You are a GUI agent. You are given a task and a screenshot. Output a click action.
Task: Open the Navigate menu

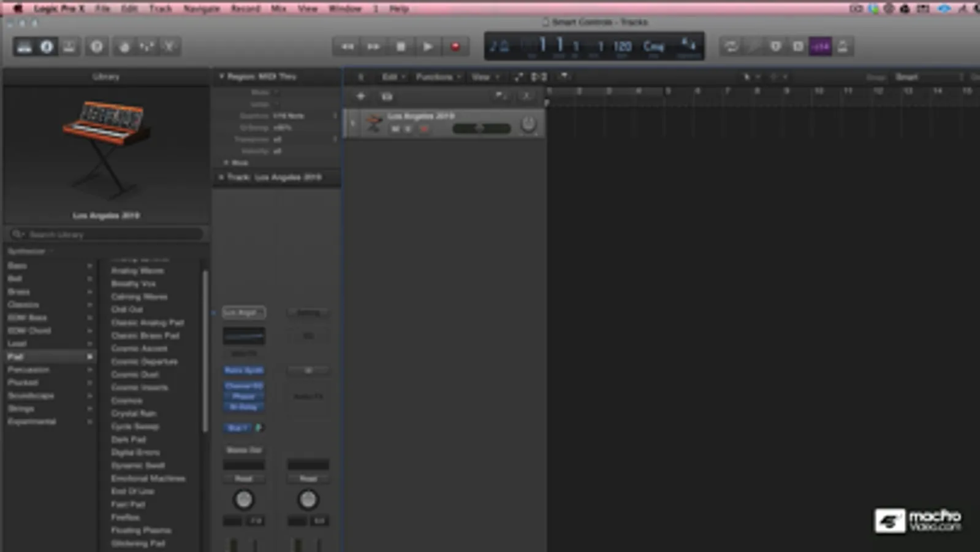tap(201, 9)
